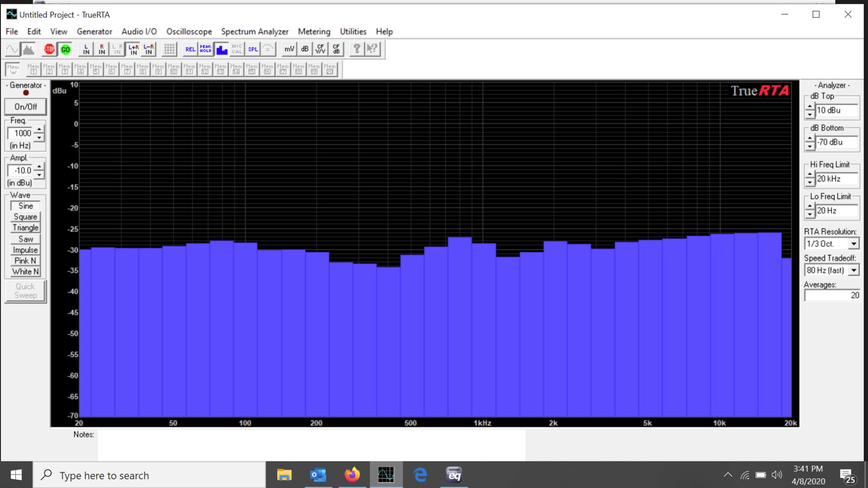Choose Pink N noise waveform
The image size is (868, 488).
click(x=25, y=261)
